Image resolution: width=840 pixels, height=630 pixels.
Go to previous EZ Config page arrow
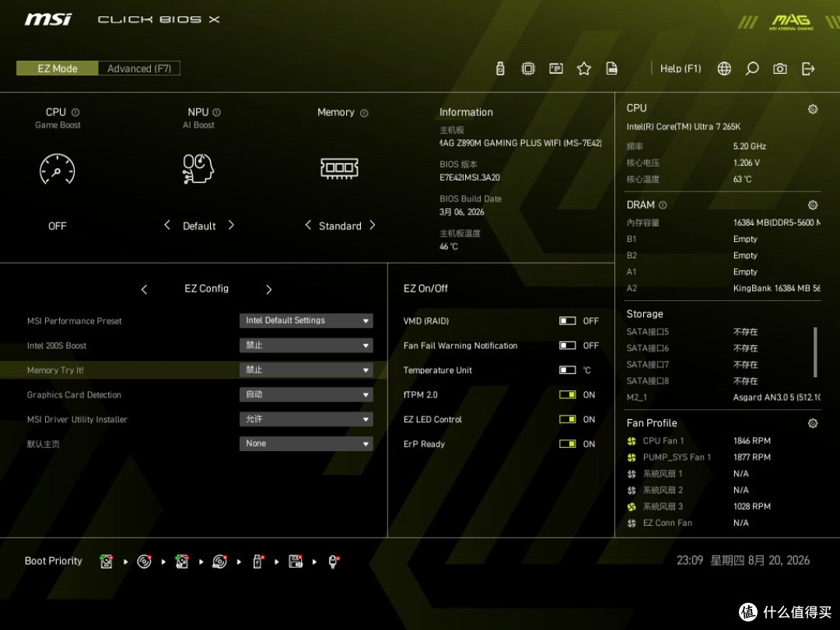point(144,289)
